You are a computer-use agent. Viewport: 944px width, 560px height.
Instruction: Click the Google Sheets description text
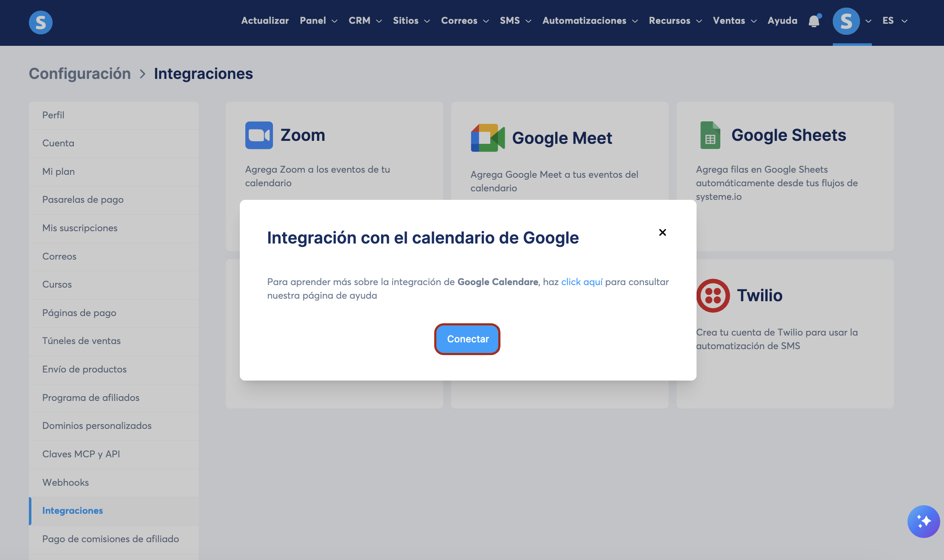click(777, 183)
